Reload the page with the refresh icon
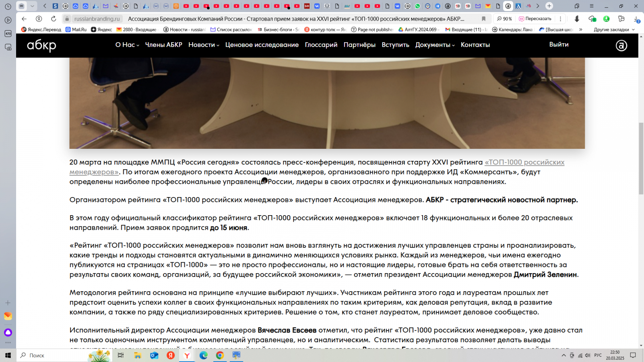Viewport: 644px width, 362px height. pos(54,19)
